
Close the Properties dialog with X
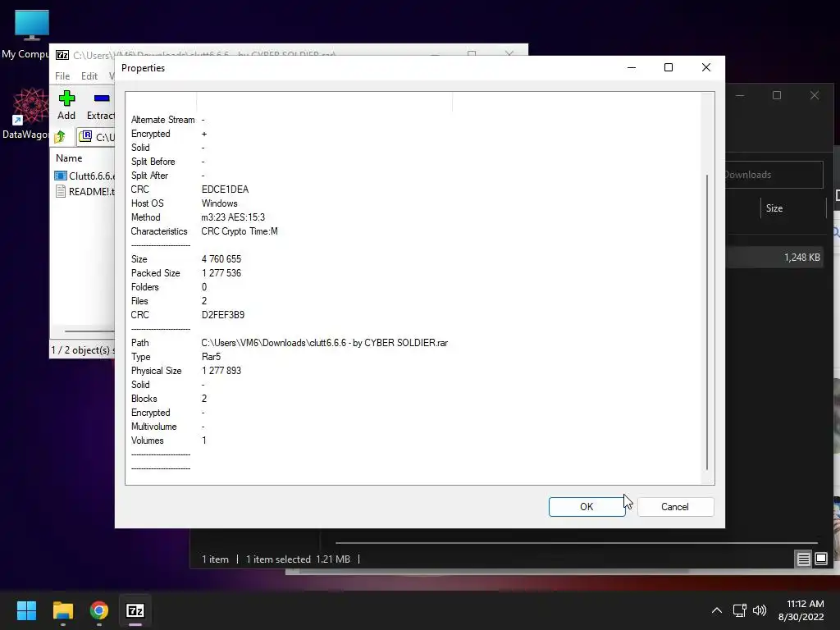click(x=706, y=67)
